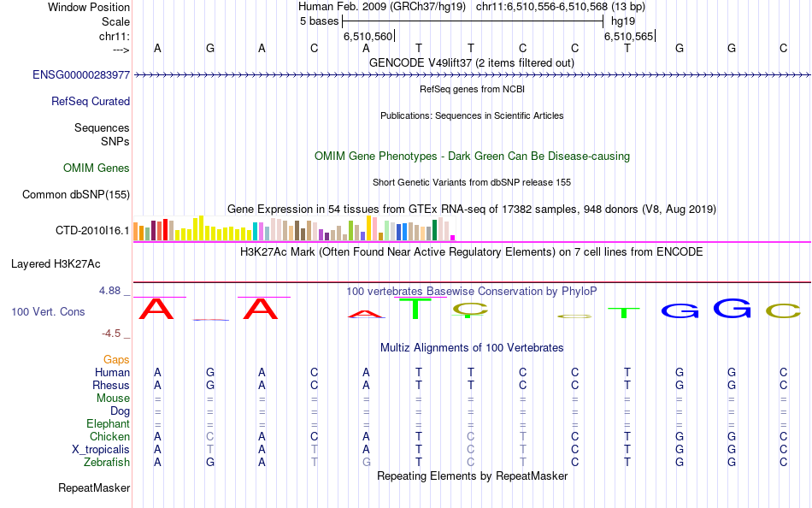Open the CTD-2010I16.1 GTEx gene label
Screen dimensions: 812x508
click(x=92, y=231)
